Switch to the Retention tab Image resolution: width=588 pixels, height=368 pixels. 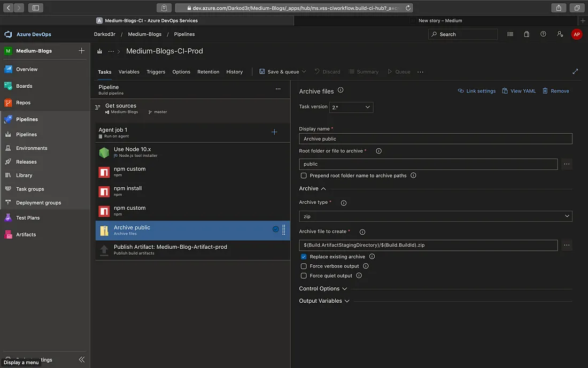pos(208,72)
